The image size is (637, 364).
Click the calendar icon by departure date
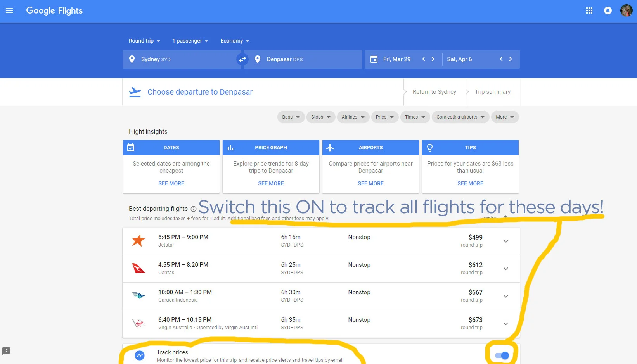tap(374, 59)
